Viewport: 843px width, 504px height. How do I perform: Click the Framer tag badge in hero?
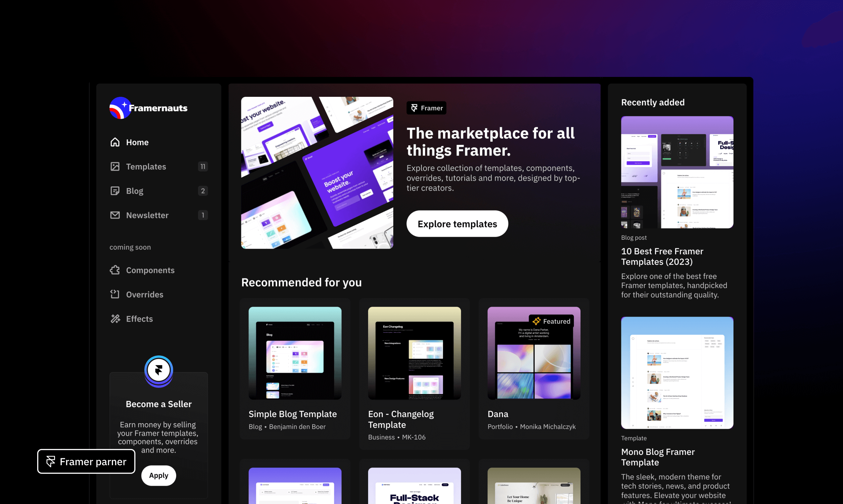click(x=426, y=108)
